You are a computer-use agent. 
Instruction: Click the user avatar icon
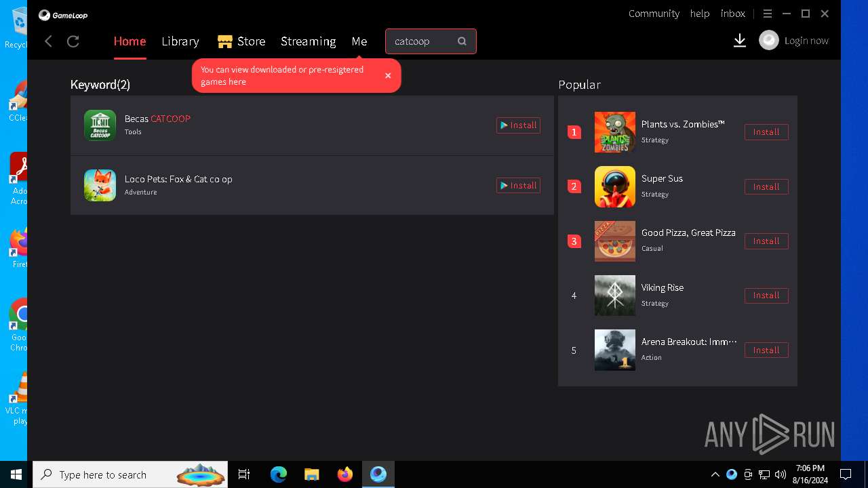(769, 41)
